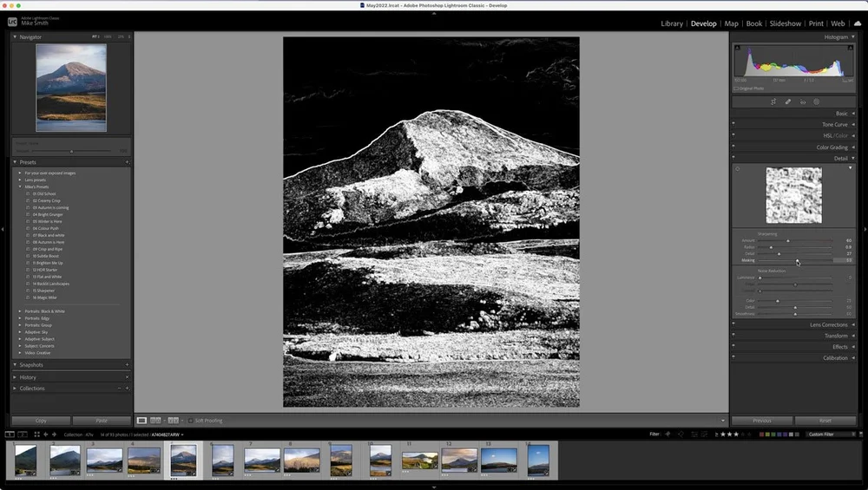
Task: Toggle the Transform panel switch
Action: pos(733,335)
